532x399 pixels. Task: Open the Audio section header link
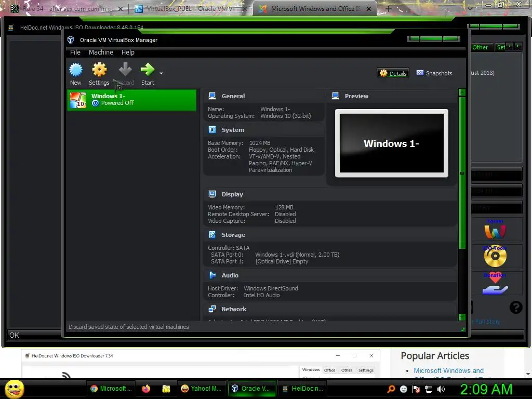tap(230, 275)
